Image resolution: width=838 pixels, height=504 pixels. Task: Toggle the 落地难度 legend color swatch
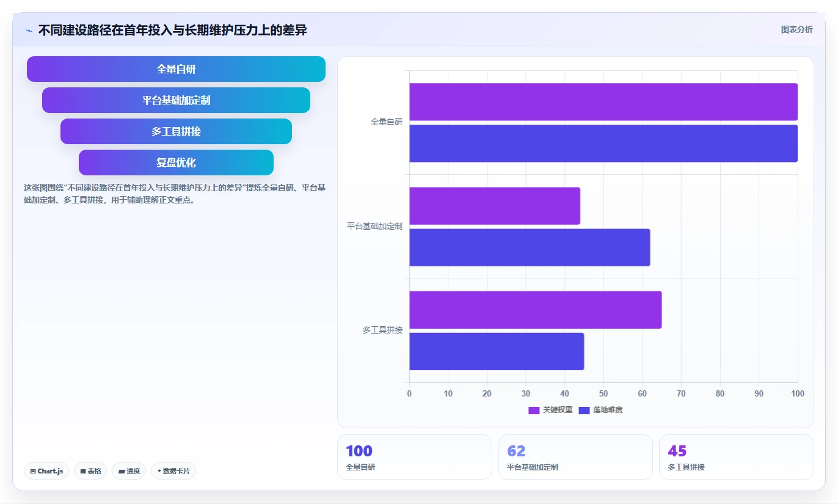(x=584, y=410)
